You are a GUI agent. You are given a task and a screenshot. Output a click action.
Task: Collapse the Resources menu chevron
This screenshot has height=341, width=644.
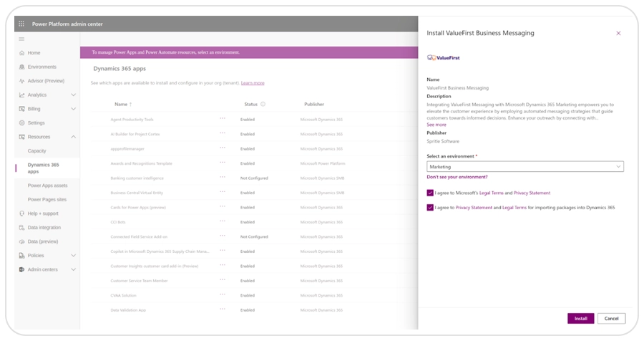(74, 137)
